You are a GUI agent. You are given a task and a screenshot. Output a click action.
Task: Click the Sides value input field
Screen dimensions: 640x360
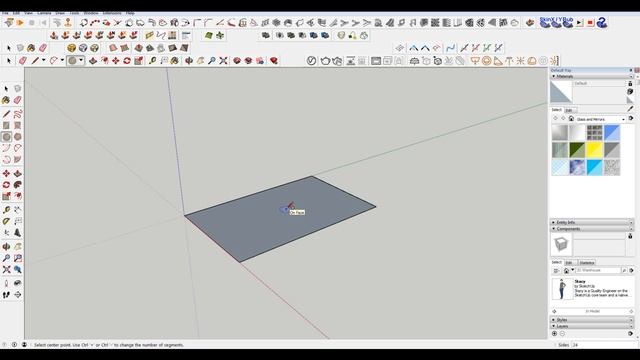pyautogui.click(x=603, y=345)
